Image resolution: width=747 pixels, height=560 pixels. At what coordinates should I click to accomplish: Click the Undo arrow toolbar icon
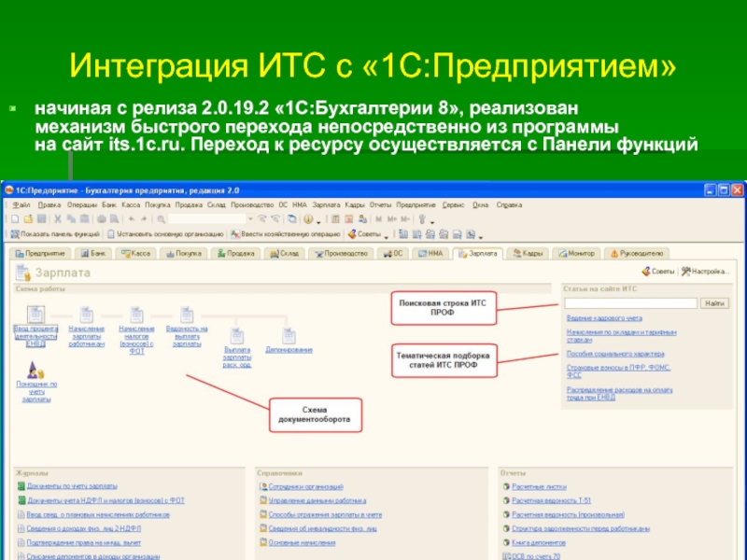(x=132, y=219)
